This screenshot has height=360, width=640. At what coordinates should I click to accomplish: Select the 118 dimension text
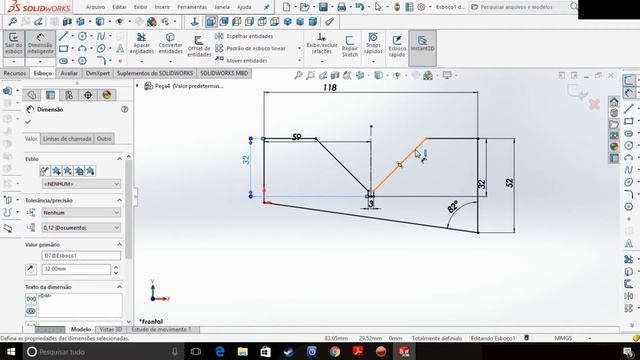(329, 87)
